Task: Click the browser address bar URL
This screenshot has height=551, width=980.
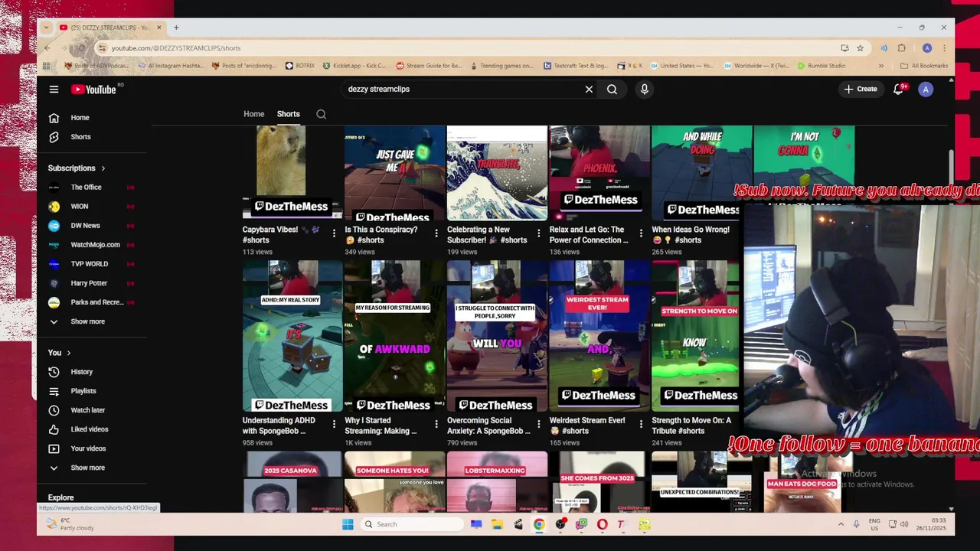Action: pyautogui.click(x=176, y=48)
